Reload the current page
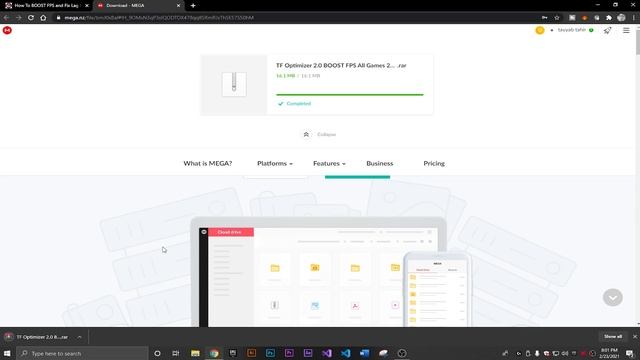 (x=31, y=18)
